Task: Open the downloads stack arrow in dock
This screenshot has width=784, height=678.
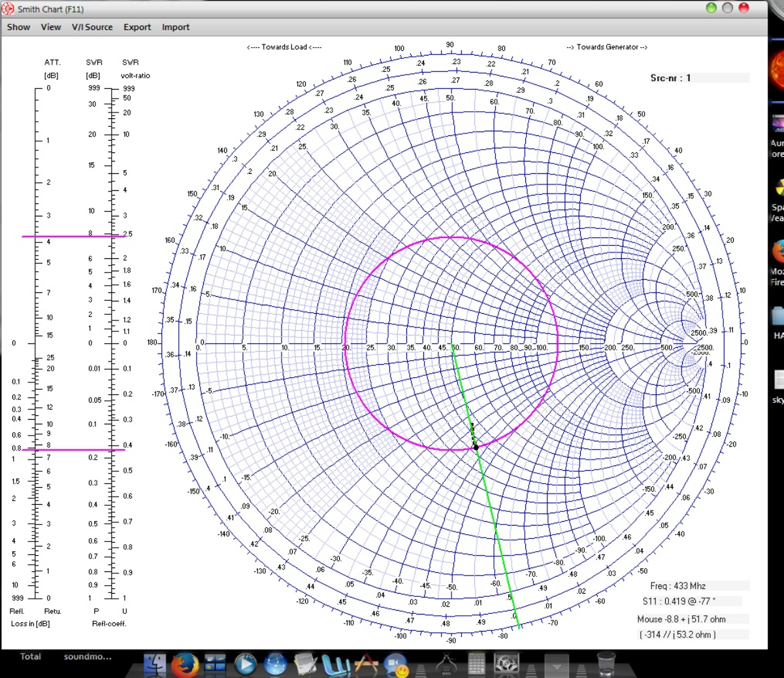Action: 557,666
